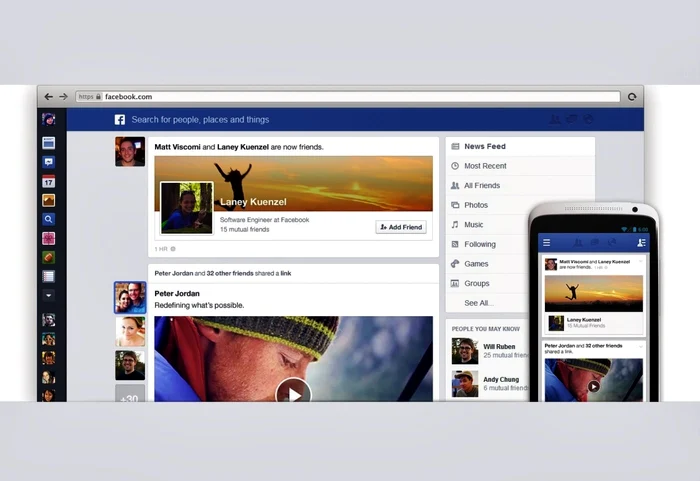Screen dimensions: 700x481
Task: Click See All... in the feed menu
Action: point(479,303)
